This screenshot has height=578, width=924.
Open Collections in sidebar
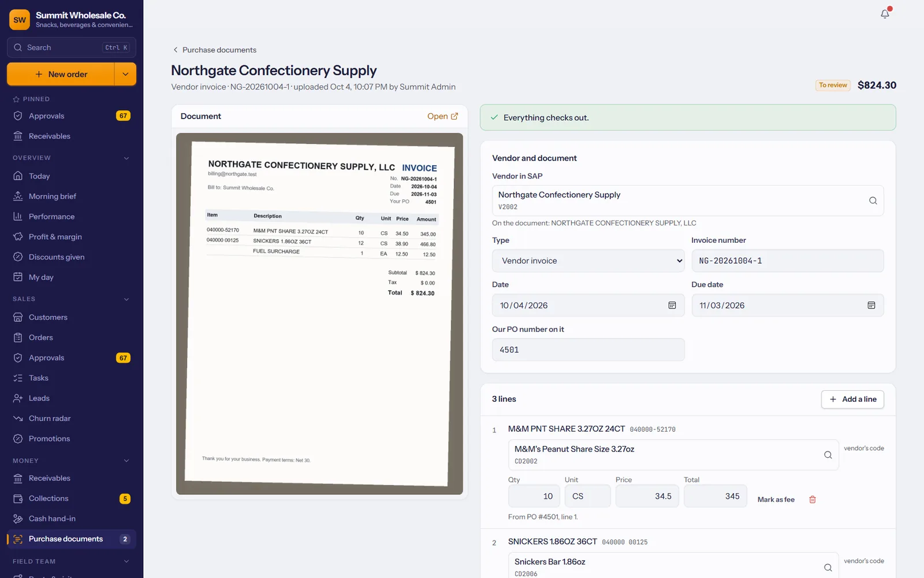pos(72,498)
